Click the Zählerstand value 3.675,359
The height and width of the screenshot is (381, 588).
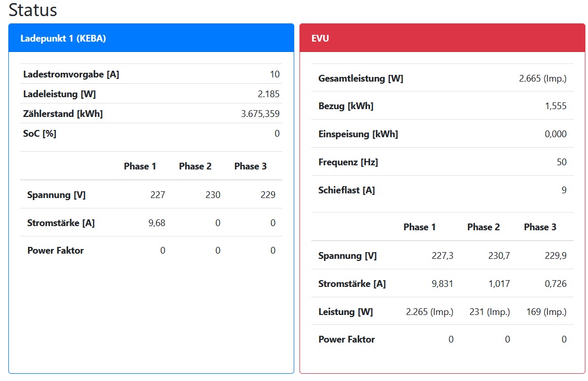click(x=260, y=114)
